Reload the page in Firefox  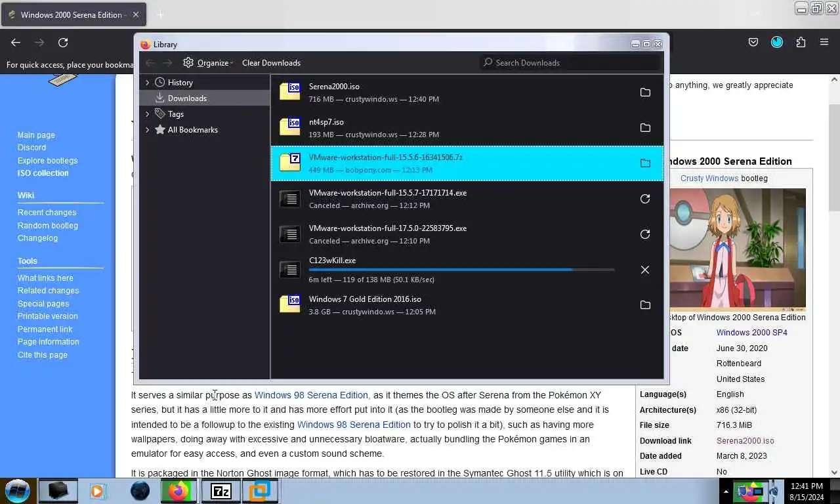pos(63,43)
